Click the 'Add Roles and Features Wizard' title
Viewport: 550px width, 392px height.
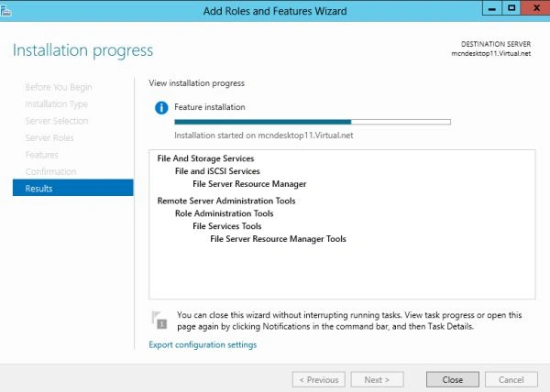(275, 11)
